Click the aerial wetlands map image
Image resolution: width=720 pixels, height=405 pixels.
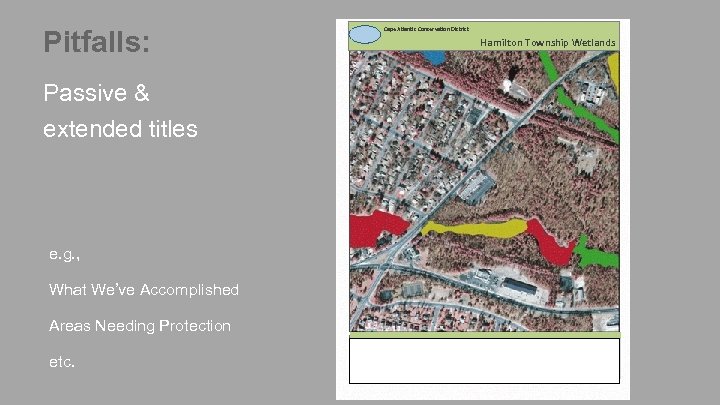click(x=484, y=191)
